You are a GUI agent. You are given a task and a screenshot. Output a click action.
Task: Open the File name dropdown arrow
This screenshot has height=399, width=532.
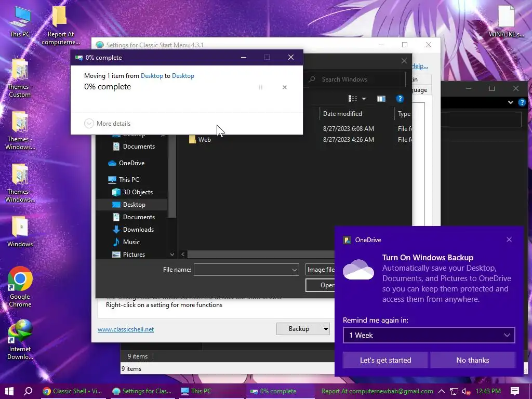294,270
